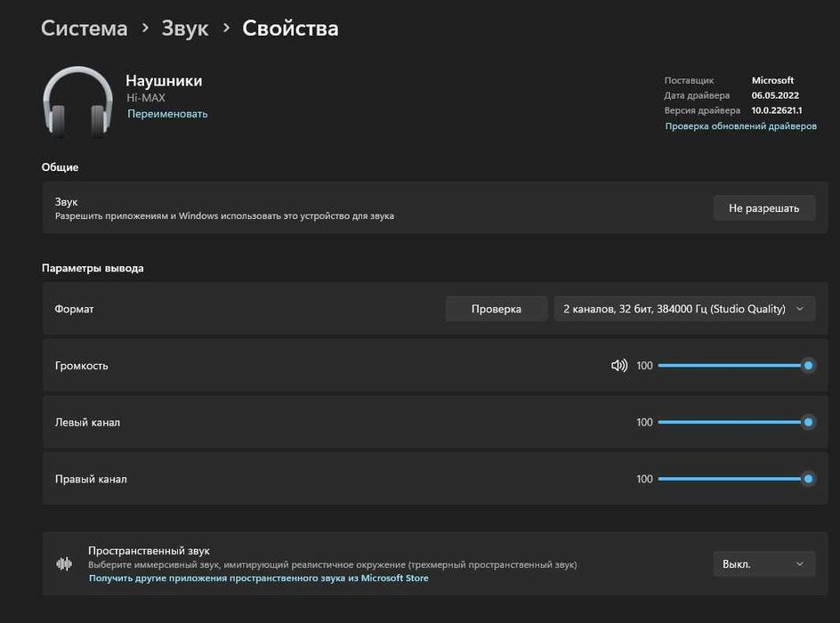Mute using the speaker volume icon
Image resolution: width=840 pixels, height=623 pixels.
(x=618, y=365)
